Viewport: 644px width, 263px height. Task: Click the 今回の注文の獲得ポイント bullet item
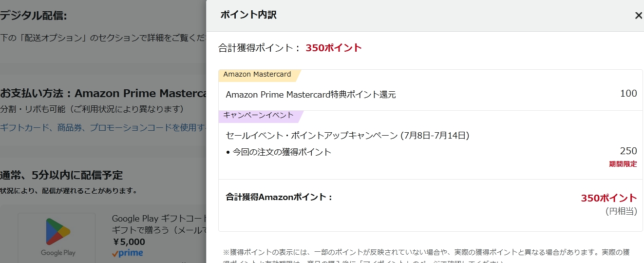click(x=279, y=152)
